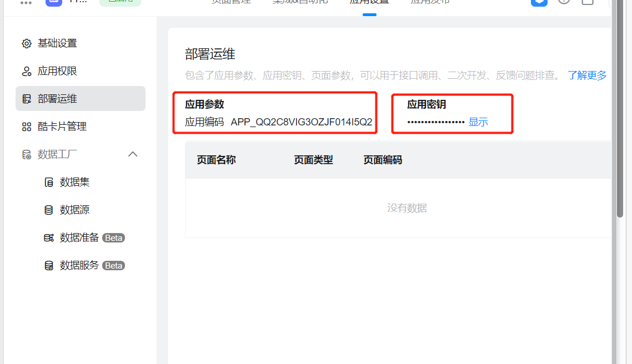Click the 没有数据 empty table text
This screenshot has height=364, width=632.
click(x=407, y=208)
